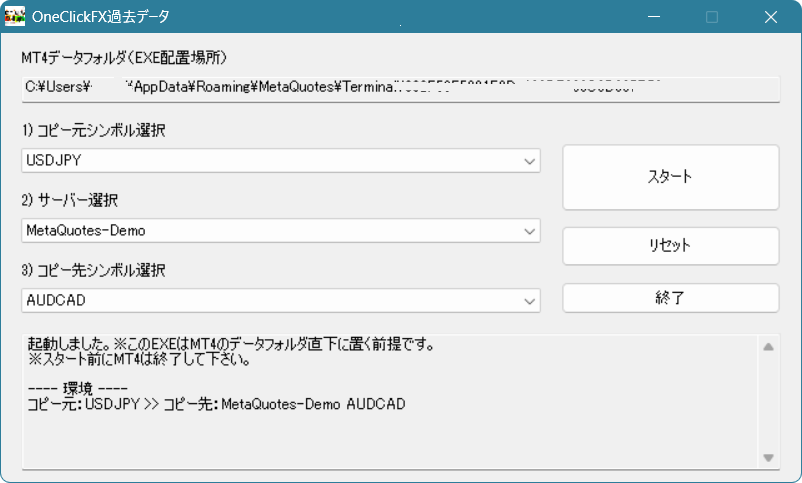Viewport: 802px width, 483px height.
Task: Expand the コピー先シンボル dropdown arrow
Action: click(529, 301)
